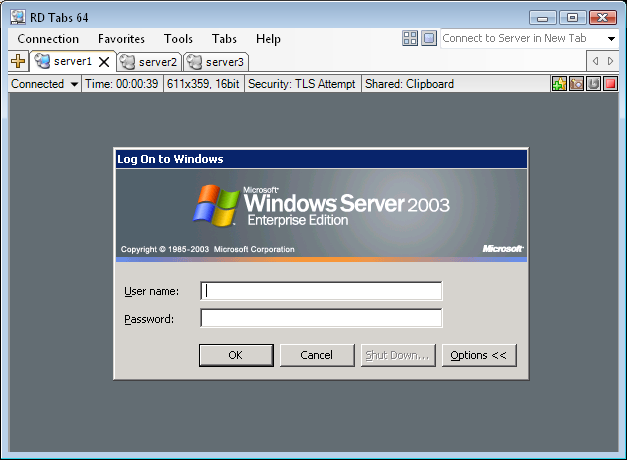
Task: Open the Tabs menu
Action: click(224, 39)
